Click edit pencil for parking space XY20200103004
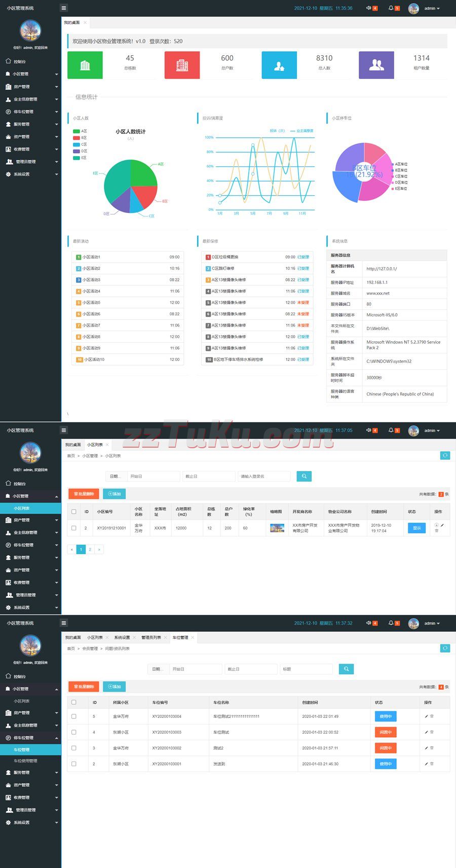456x868 pixels. (426, 716)
